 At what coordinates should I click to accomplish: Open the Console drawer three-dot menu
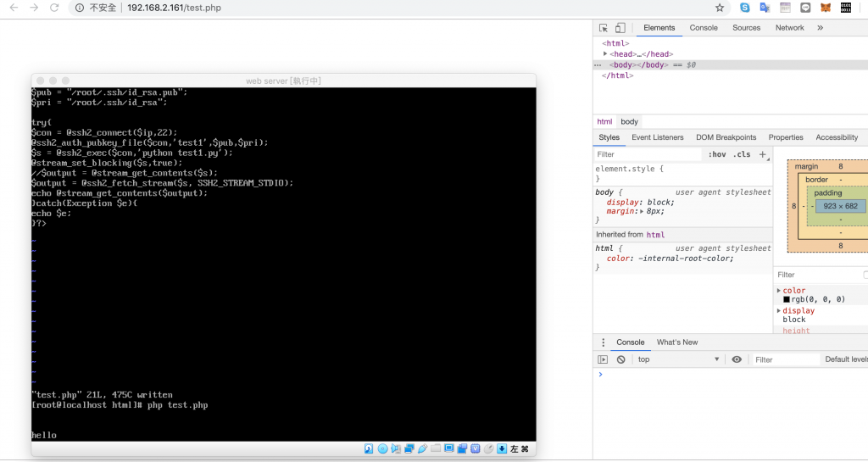pos(604,342)
